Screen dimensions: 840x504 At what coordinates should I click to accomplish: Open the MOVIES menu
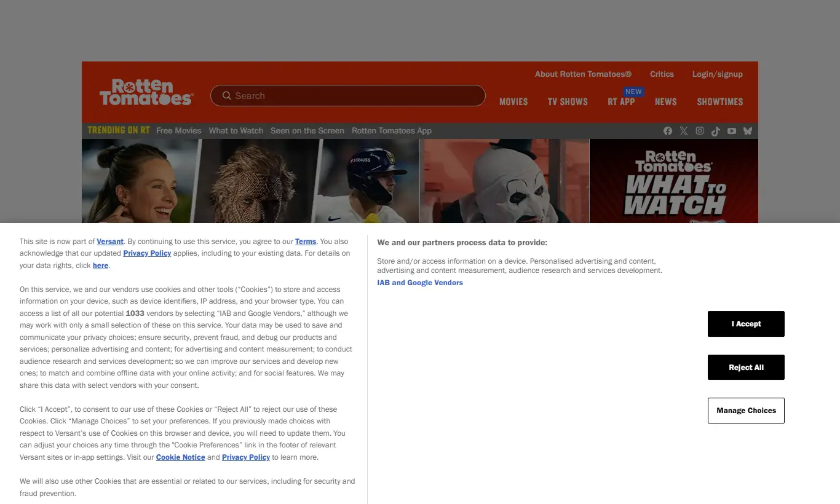(513, 102)
